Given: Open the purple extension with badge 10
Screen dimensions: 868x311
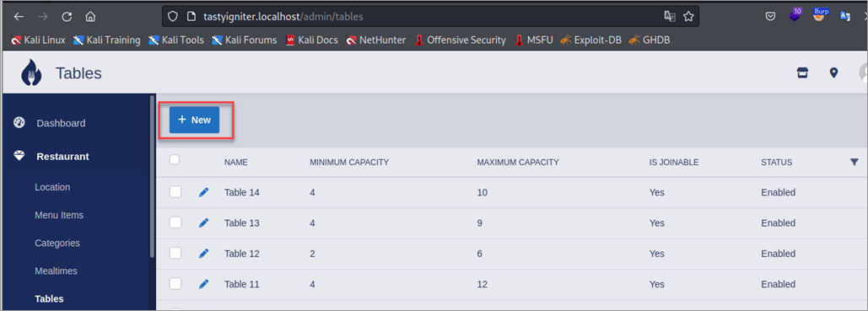Looking at the screenshot, I should (795, 15).
